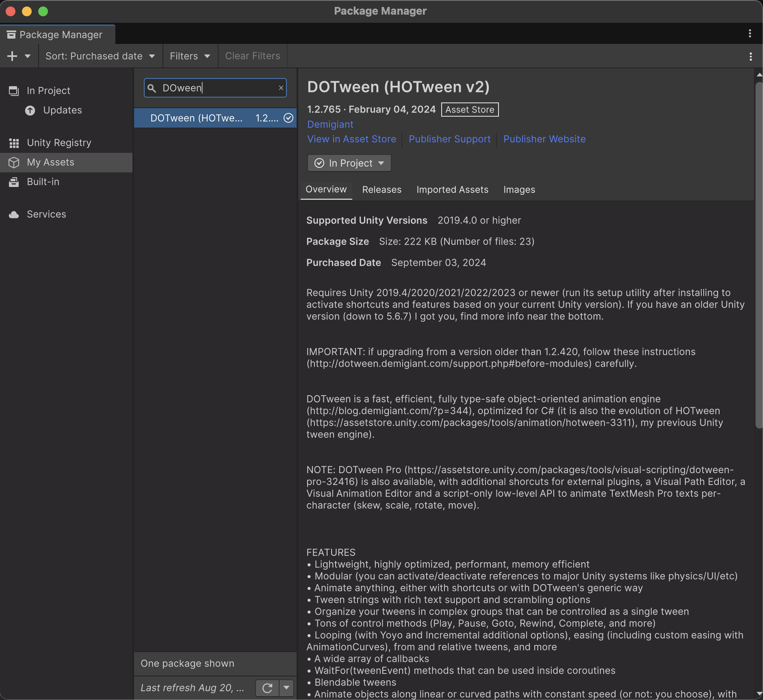Image resolution: width=763 pixels, height=700 pixels.
Task: Open the toolbar three-dot options menu
Action: pyautogui.click(x=750, y=57)
